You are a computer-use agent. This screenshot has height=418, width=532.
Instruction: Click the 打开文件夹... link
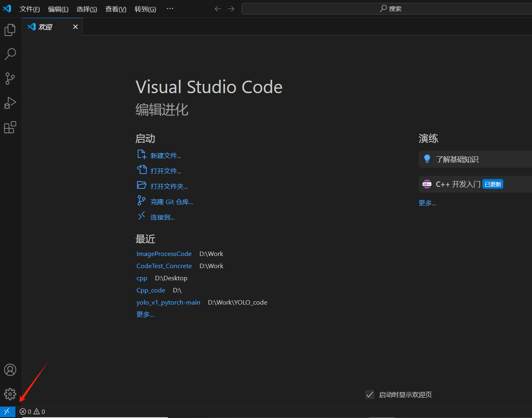click(169, 186)
